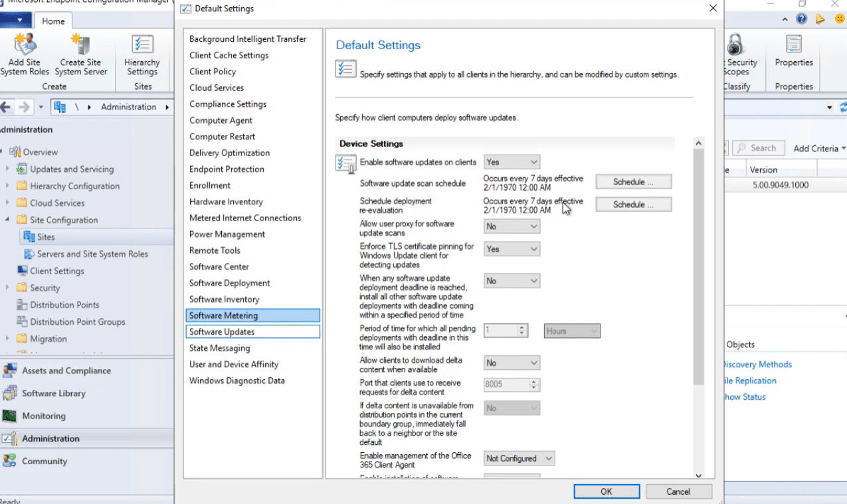Click Schedule for software update scan
This screenshot has width=847, height=504.
tap(633, 182)
